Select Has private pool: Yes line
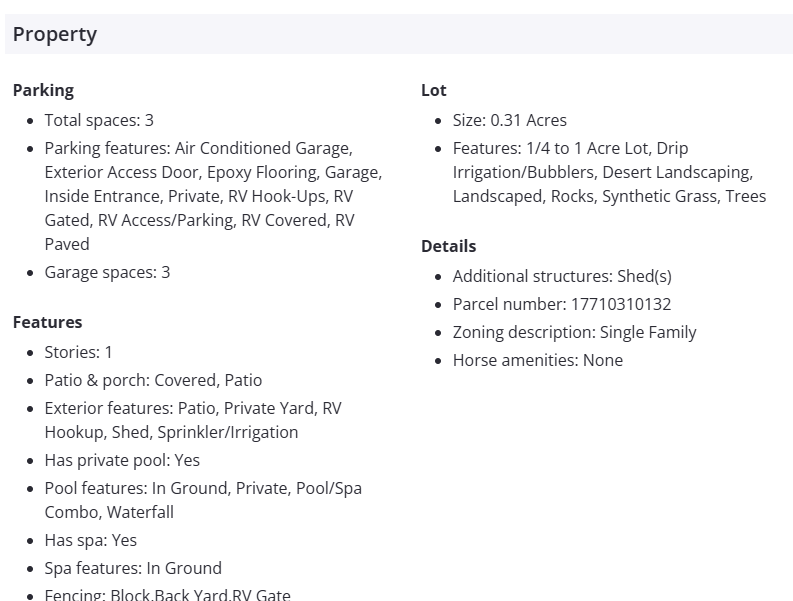 122,460
